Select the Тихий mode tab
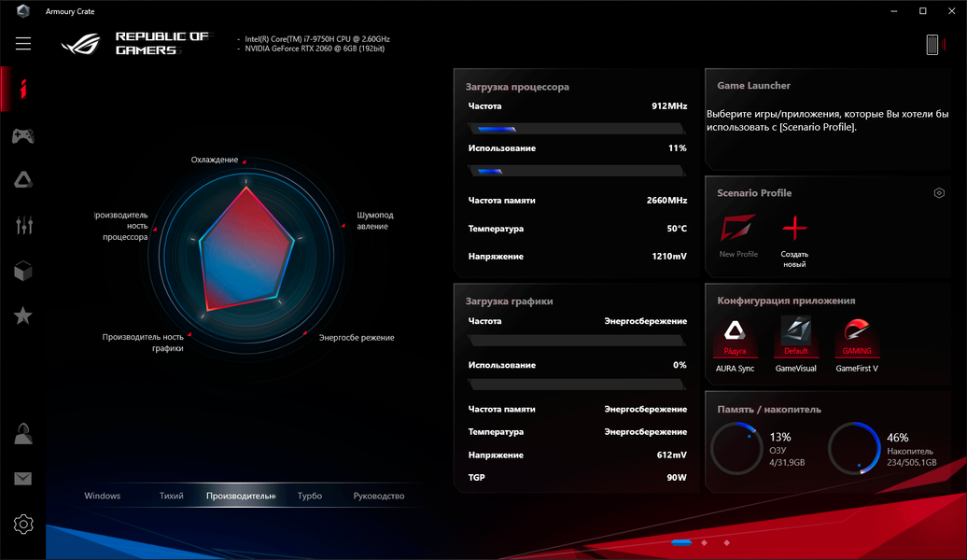Screen dimensions: 967x560 (172, 496)
